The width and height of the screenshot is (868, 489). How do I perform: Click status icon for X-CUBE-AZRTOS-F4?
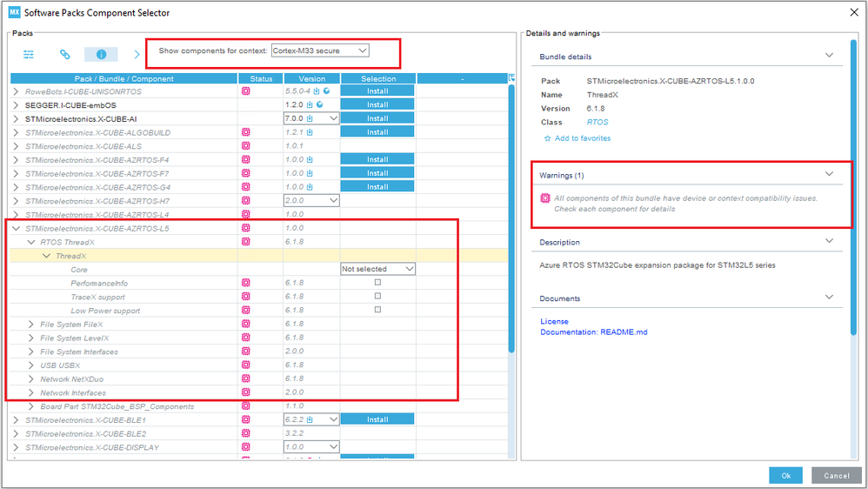point(246,159)
